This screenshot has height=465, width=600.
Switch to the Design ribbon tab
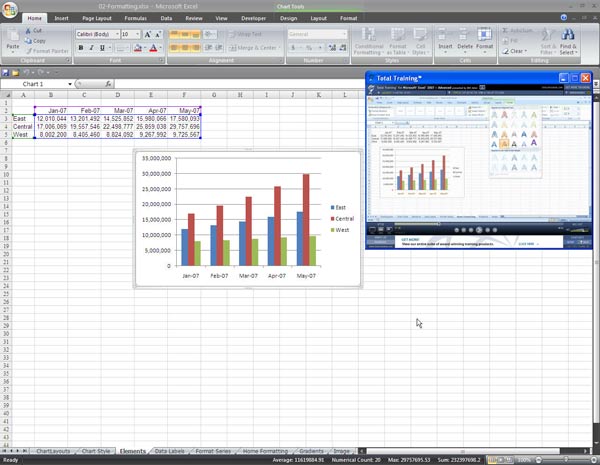coord(288,18)
